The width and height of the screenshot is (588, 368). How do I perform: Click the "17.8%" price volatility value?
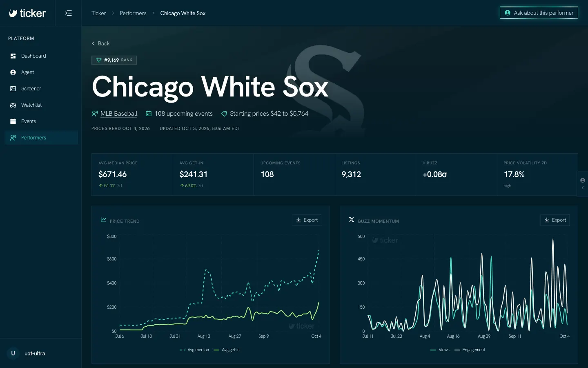coord(514,175)
